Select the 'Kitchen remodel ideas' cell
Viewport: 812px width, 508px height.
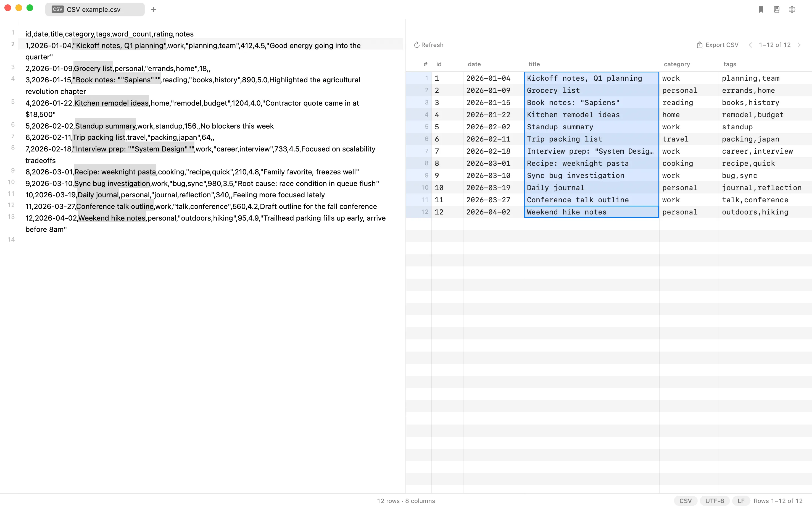pos(591,115)
